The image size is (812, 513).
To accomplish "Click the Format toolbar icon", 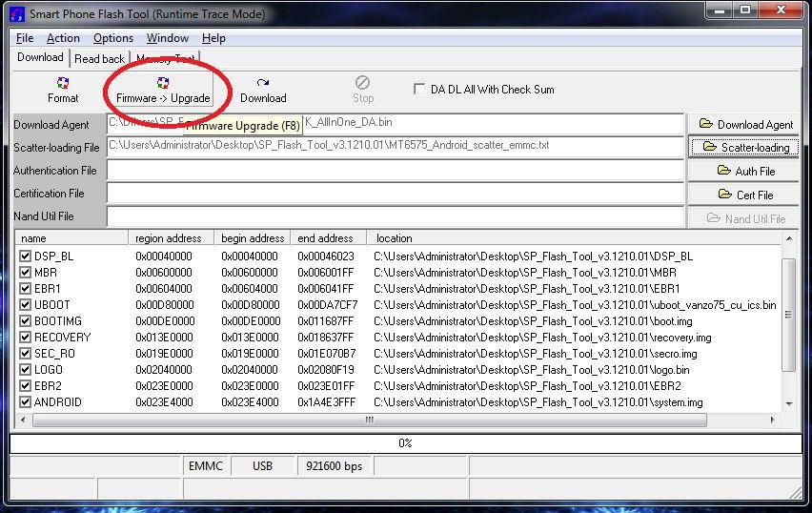I will tap(63, 90).
